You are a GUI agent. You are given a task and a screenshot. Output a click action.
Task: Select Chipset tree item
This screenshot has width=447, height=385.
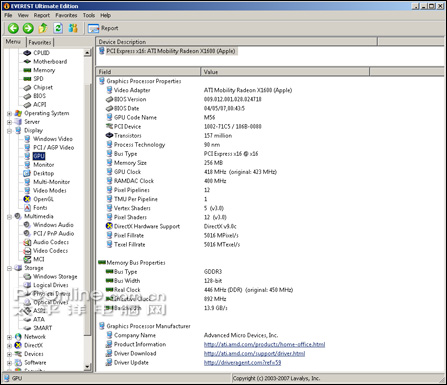(43, 87)
